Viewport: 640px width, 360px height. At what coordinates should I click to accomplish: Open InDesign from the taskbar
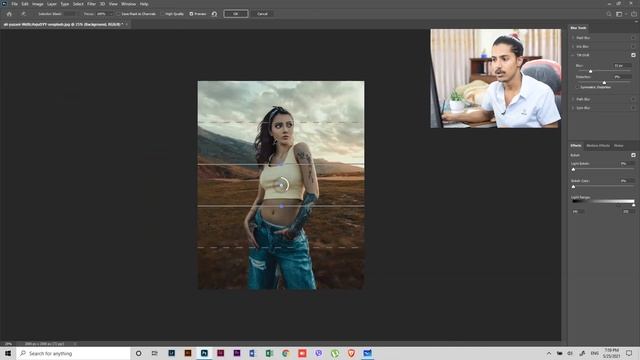tap(220, 353)
